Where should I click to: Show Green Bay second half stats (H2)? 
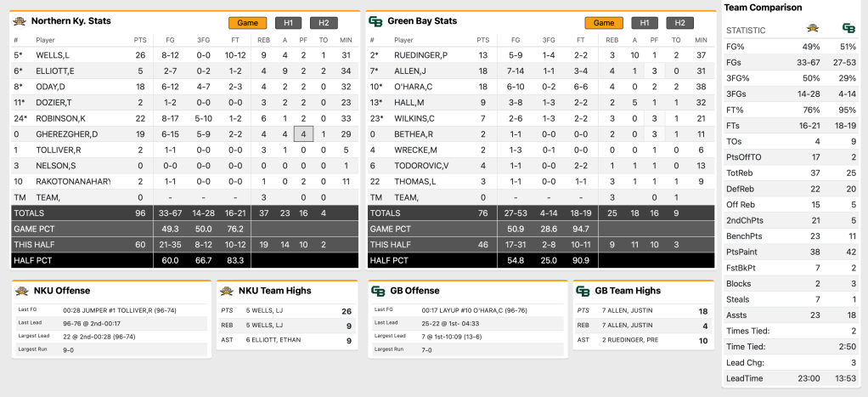point(679,23)
